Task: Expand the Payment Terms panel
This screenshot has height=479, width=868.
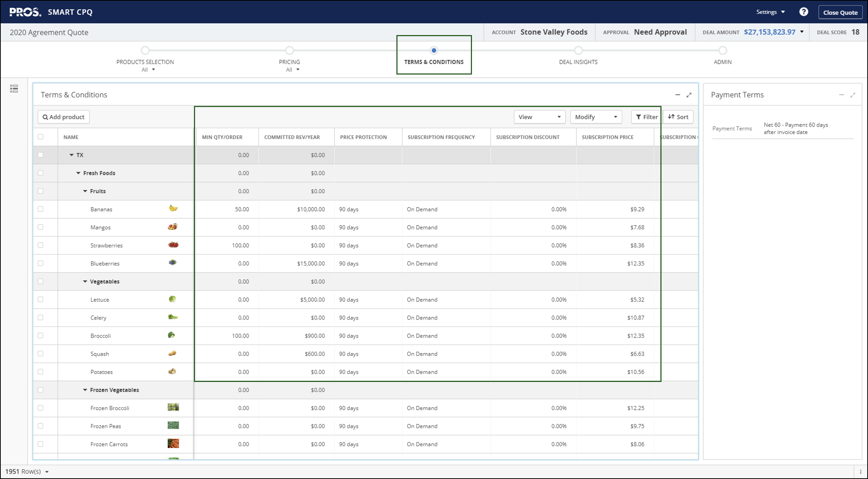Action: pyautogui.click(x=853, y=95)
